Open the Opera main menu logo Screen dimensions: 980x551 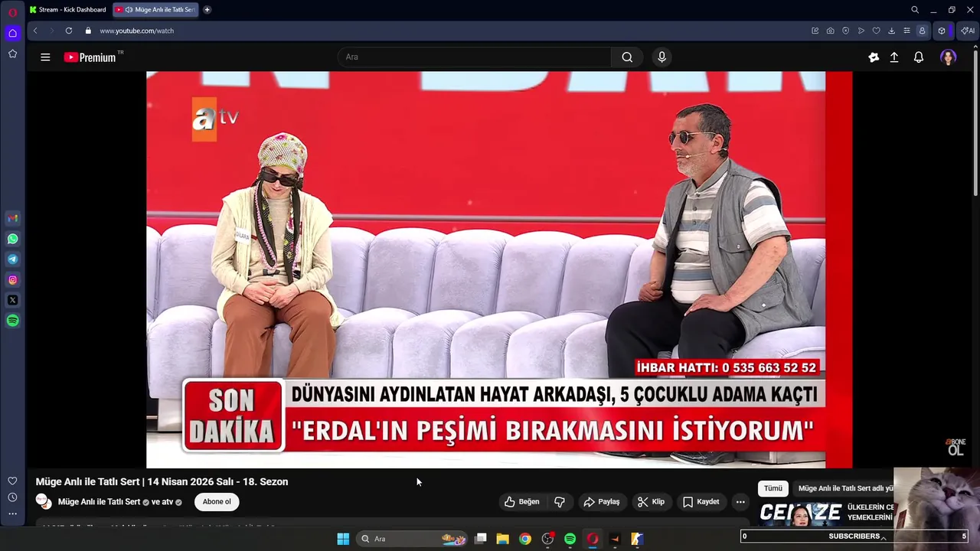(12, 11)
